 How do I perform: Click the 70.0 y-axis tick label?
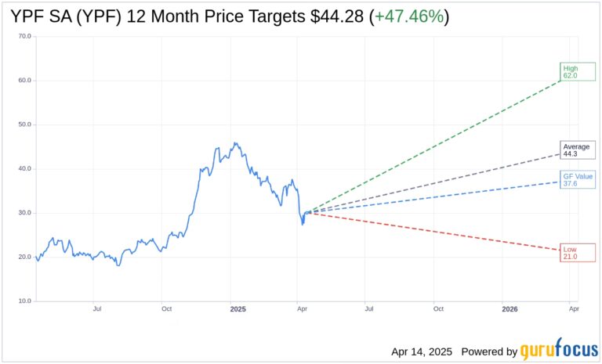[x=24, y=37]
